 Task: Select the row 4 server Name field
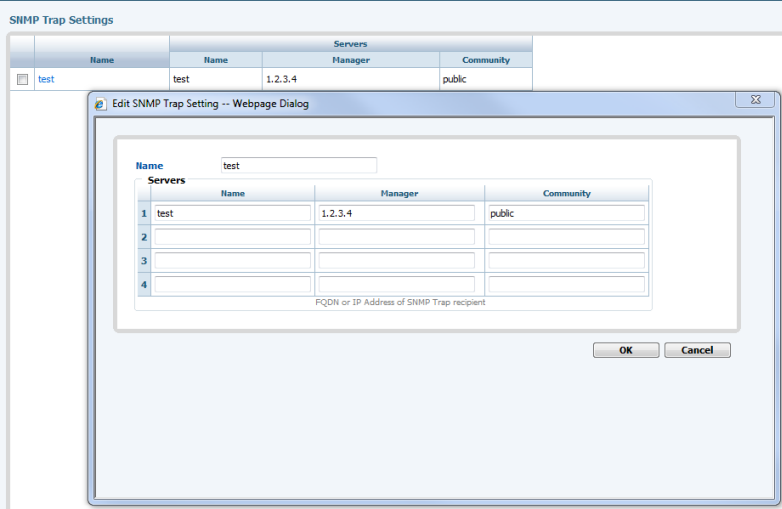[x=232, y=284]
